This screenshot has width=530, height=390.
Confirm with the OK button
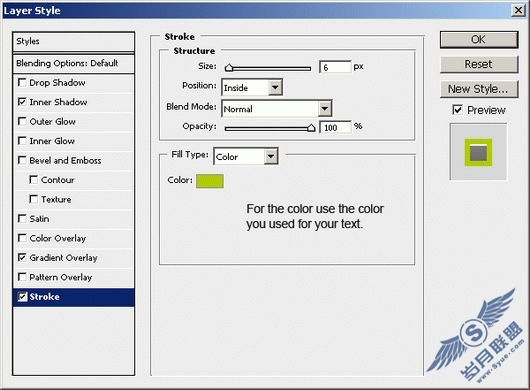(479, 40)
